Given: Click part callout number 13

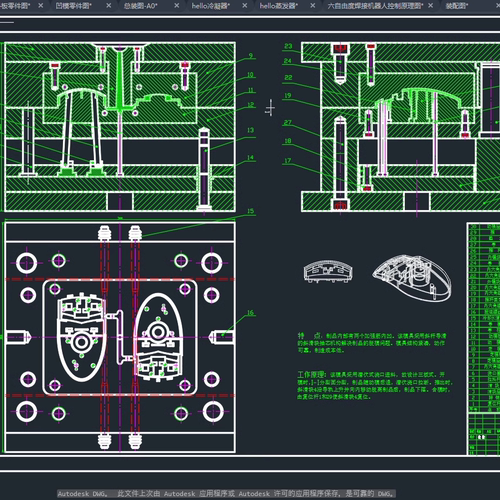Looking at the screenshot, I should click(x=251, y=130).
